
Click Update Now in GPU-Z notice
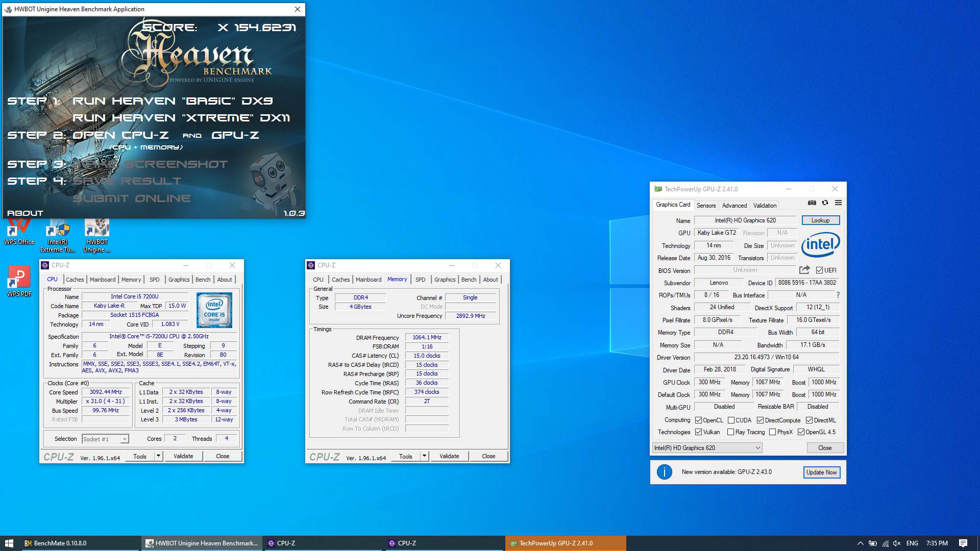click(821, 472)
